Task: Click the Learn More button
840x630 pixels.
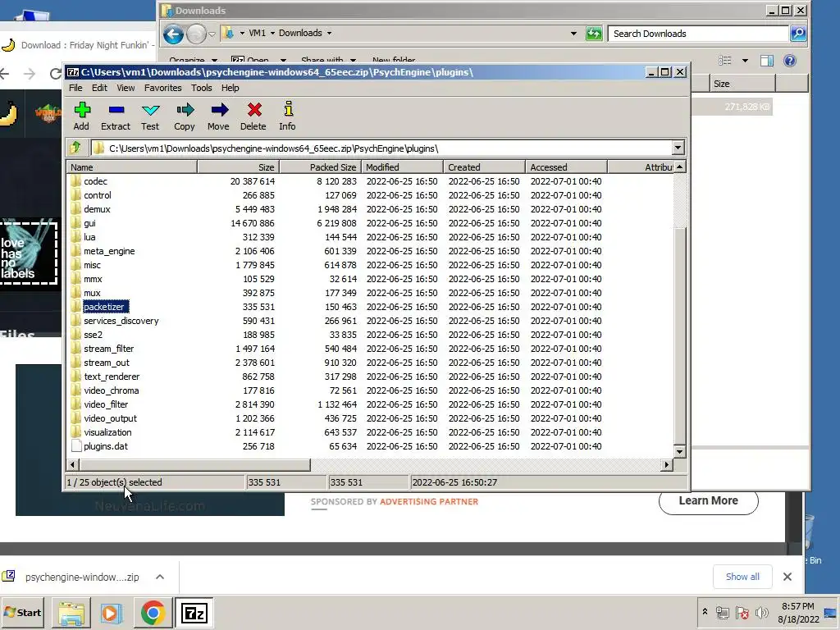Action: 708,500
